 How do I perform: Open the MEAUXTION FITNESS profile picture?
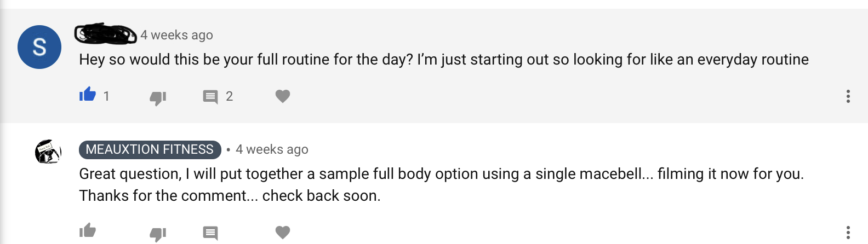pos(48,152)
